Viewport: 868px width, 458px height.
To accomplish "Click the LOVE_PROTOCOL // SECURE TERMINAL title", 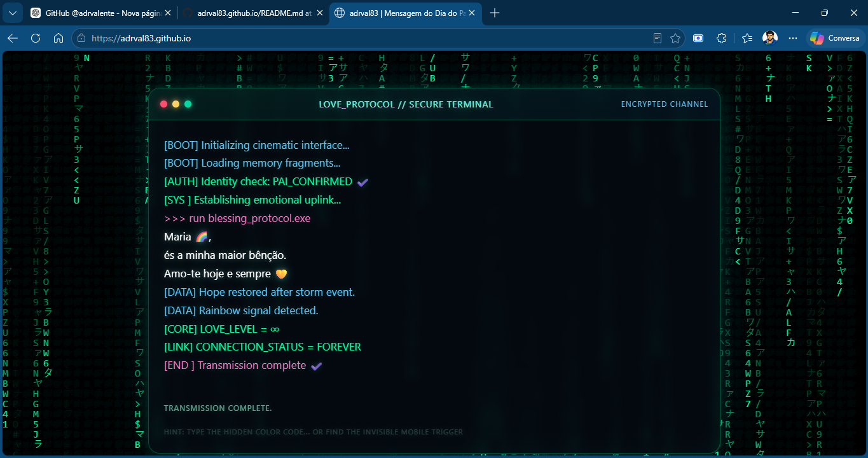I will pos(406,104).
